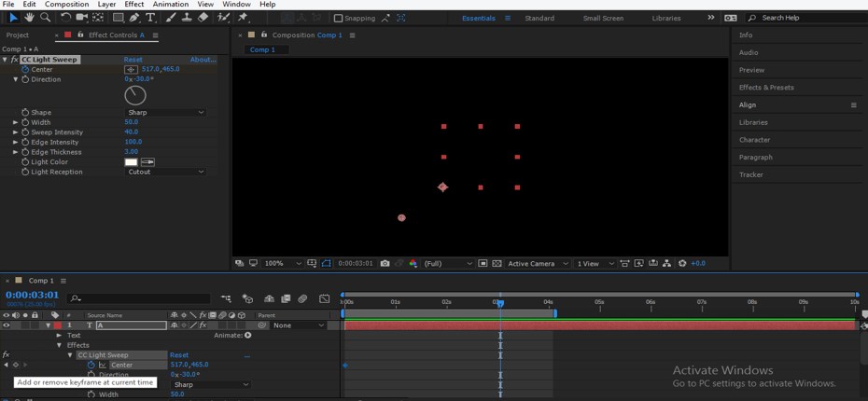Select the Puppet Pin tool
This screenshot has height=401, width=868.
pyautogui.click(x=243, y=17)
